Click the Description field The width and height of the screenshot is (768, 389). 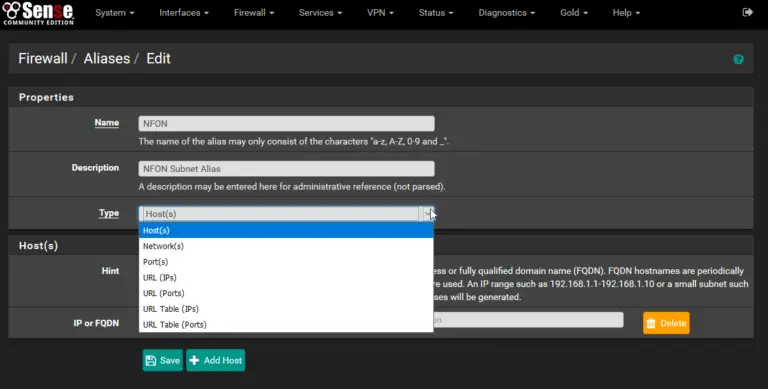tap(287, 169)
